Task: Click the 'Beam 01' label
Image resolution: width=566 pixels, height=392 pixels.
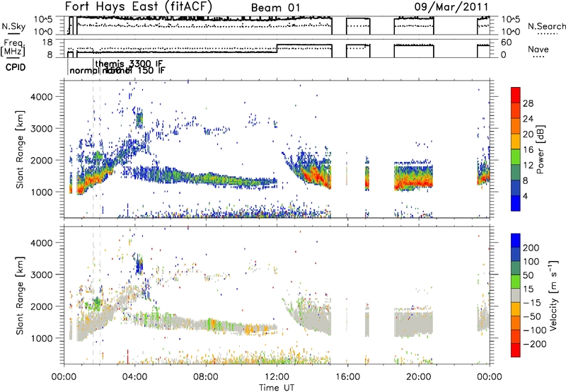Action: (x=275, y=8)
